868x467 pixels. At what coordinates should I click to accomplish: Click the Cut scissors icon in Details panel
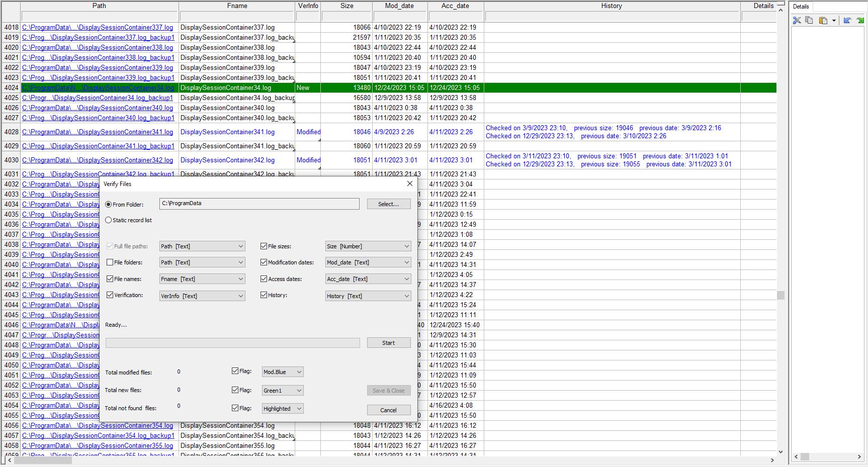coord(797,20)
